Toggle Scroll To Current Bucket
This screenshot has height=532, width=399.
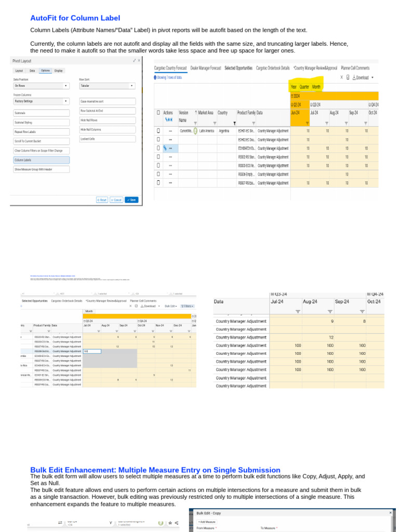[42, 141]
